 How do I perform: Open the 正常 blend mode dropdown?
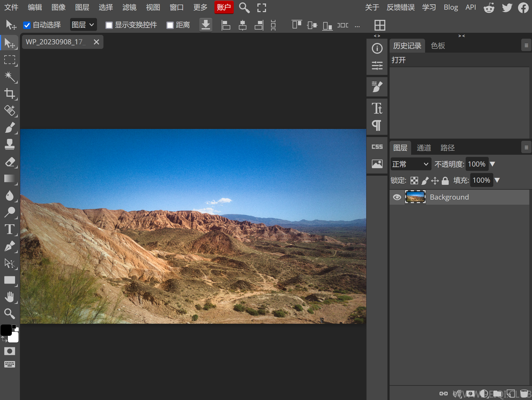[411, 164]
